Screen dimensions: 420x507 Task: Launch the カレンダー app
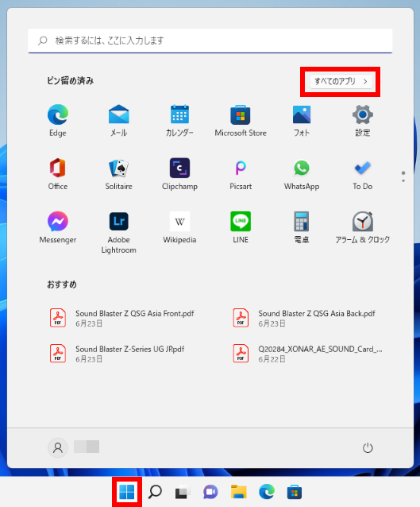tap(179, 121)
